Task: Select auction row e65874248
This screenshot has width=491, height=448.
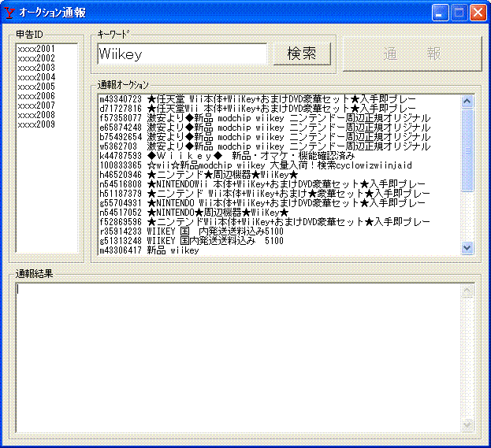Action: point(279,128)
